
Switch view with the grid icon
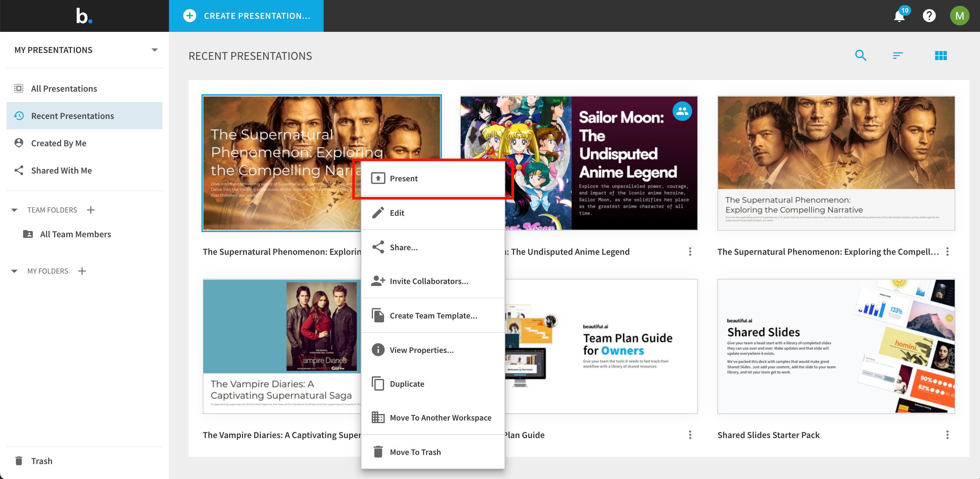pos(941,56)
